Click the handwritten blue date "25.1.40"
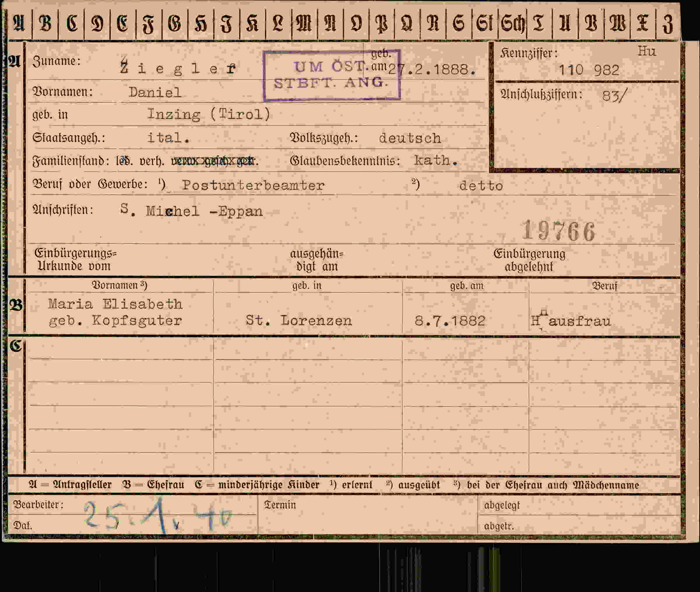The width and height of the screenshot is (700, 592). tap(158, 516)
